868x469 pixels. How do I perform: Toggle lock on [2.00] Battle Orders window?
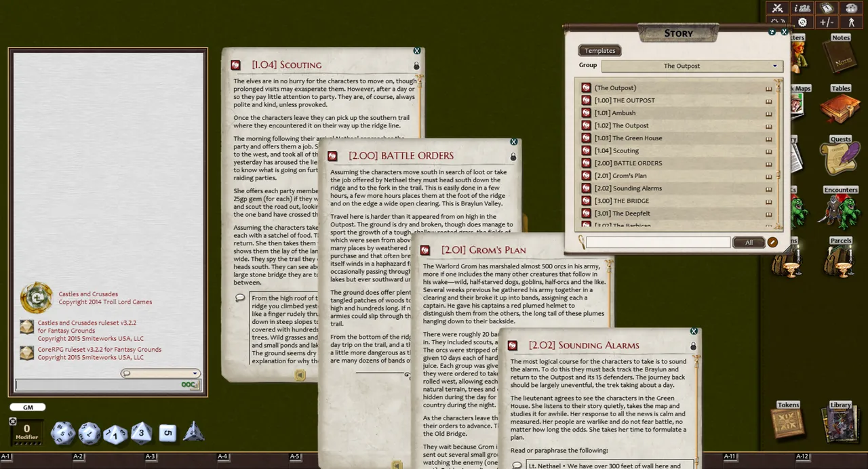(513, 157)
